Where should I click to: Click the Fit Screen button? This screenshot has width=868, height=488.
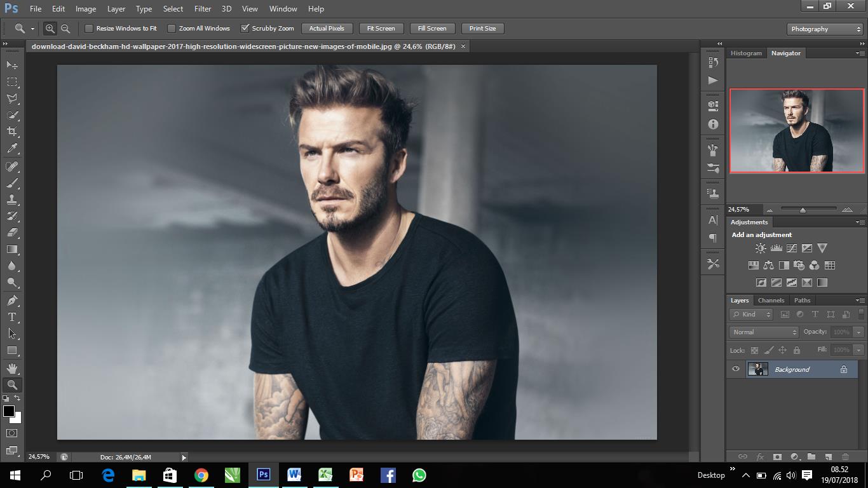pyautogui.click(x=381, y=28)
